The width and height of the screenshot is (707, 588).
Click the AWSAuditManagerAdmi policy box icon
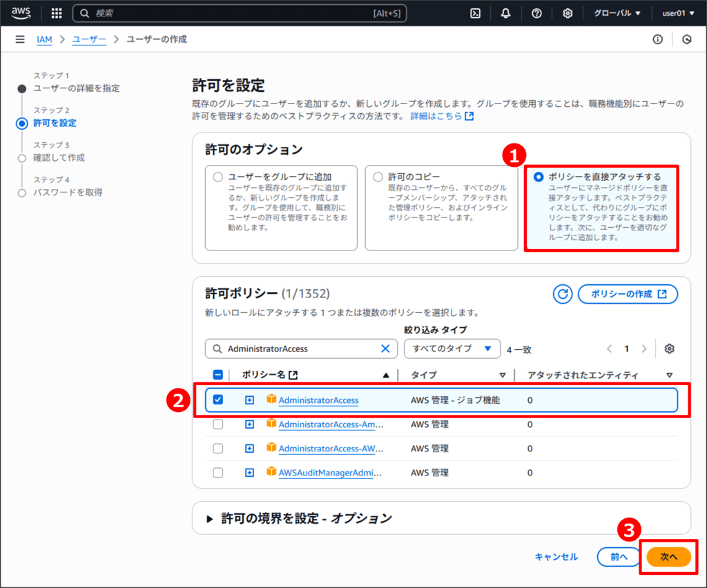click(271, 471)
